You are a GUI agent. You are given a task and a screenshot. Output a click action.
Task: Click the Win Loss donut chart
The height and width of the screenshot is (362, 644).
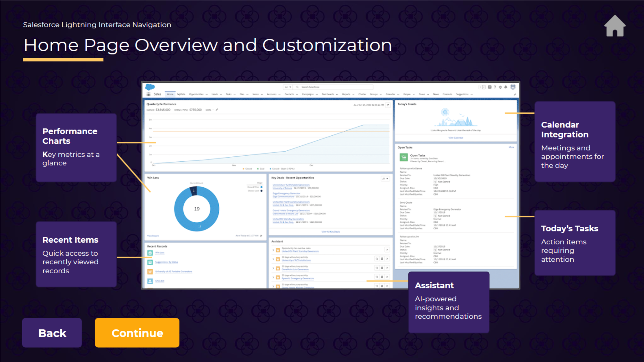coord(197,209)
